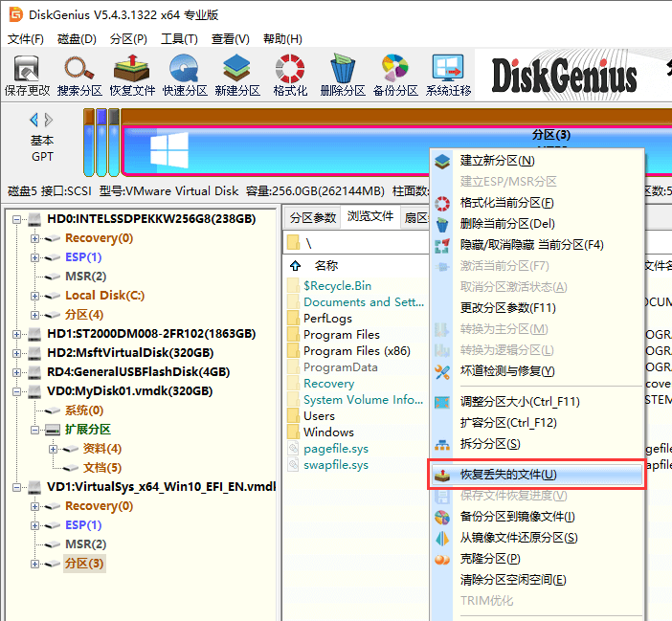Go to previous disk with left arrow
The image size is (672, 621).
click(34, 120)
